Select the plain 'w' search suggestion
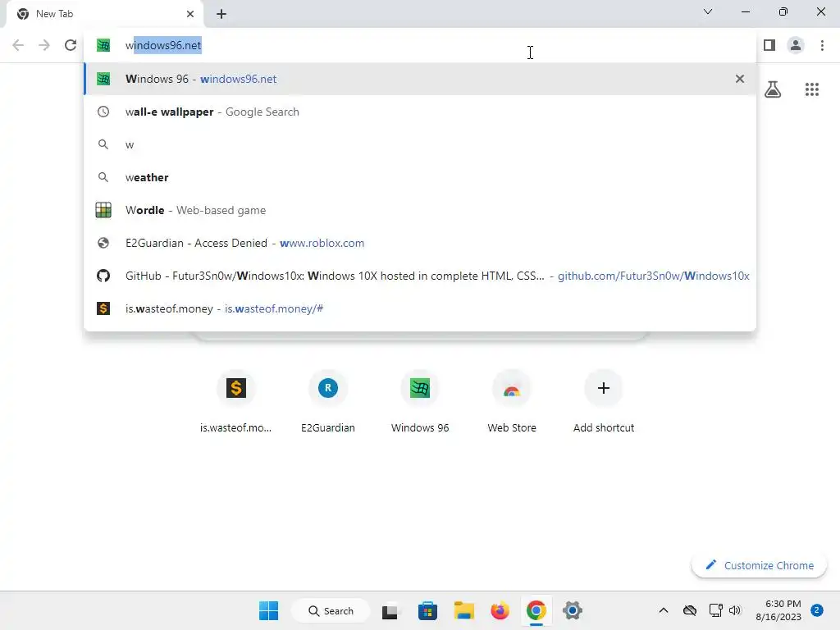This screenshot has width=840, height=630. [x=420, y=144]
